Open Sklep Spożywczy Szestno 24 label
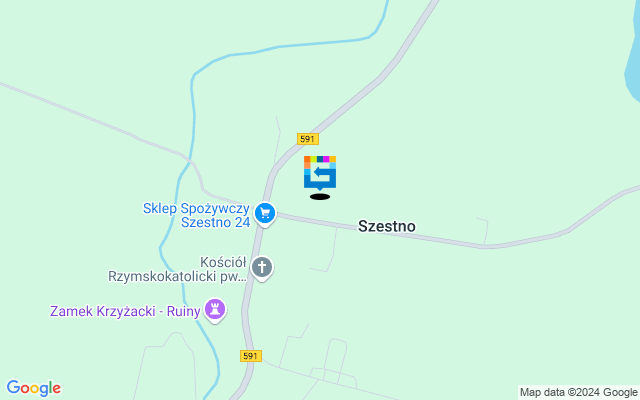Image resolution: width=640 pixels, height=400 pixels. tap(196, 215)
